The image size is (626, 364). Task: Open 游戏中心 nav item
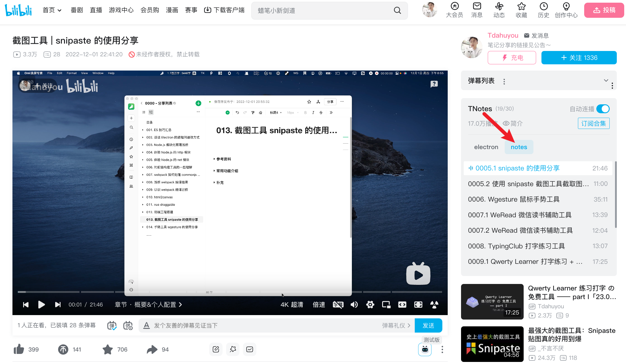[121, 10]
